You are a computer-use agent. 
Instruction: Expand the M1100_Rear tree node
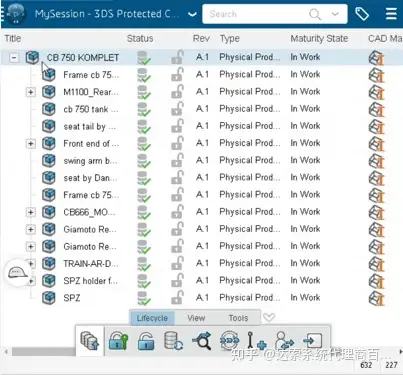[x=31, y=92]
